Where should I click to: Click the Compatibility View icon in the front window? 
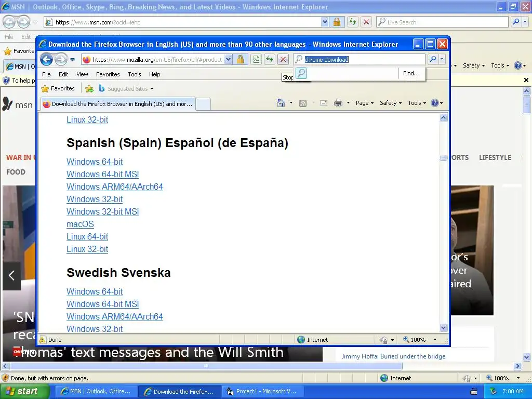click(256, 60)
